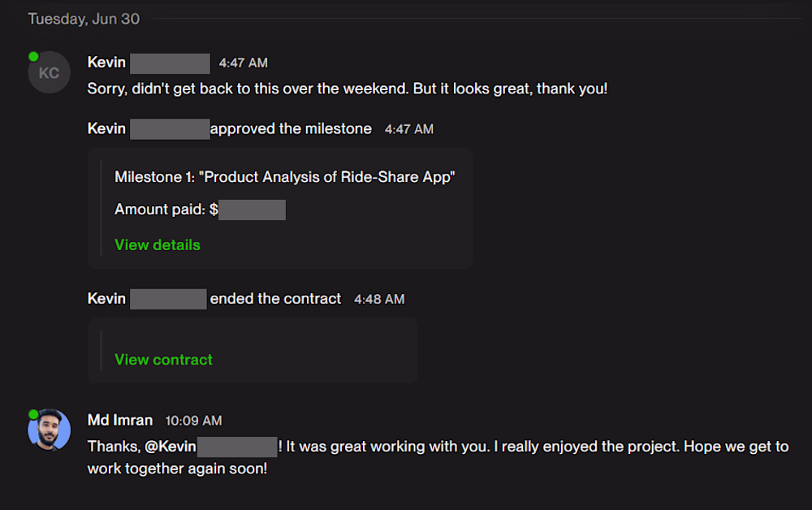The width and height of the screenshot is (812, 510).
Task: Click Kevin's name beside ended the contract
Action: pos(106,299)
